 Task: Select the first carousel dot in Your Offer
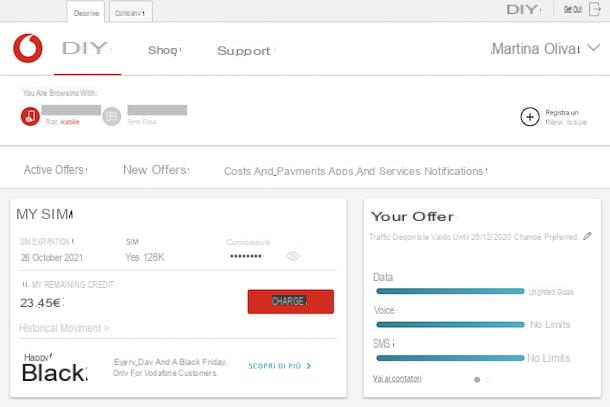[x=477, y=379]
